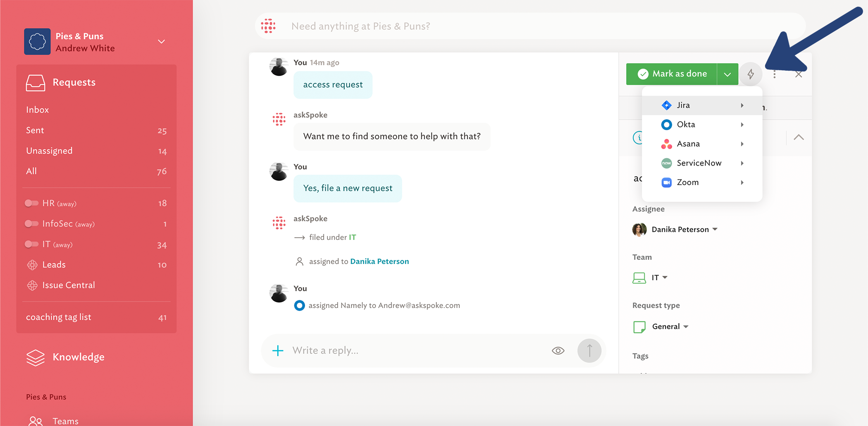Image resolution: width=868 pixels, height=426 pixels.
Task: Click the Knowledge layers icon
Action: tap(36, 357)
